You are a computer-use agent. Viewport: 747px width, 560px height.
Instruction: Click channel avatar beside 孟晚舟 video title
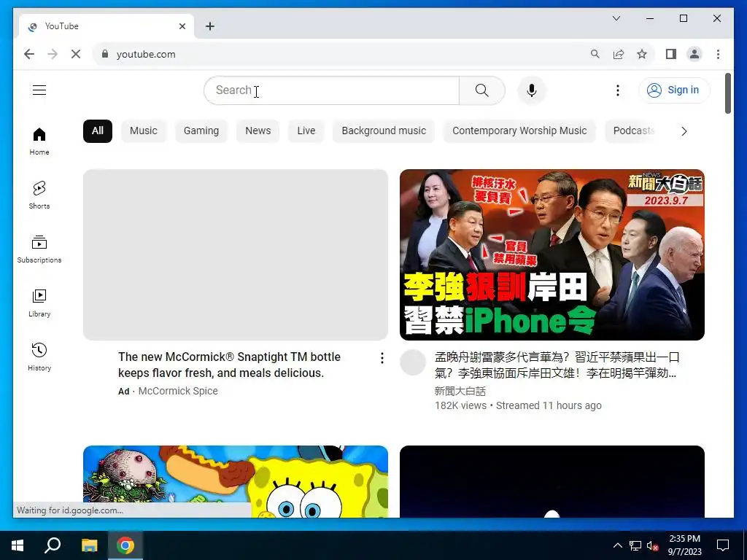point(413,362)
